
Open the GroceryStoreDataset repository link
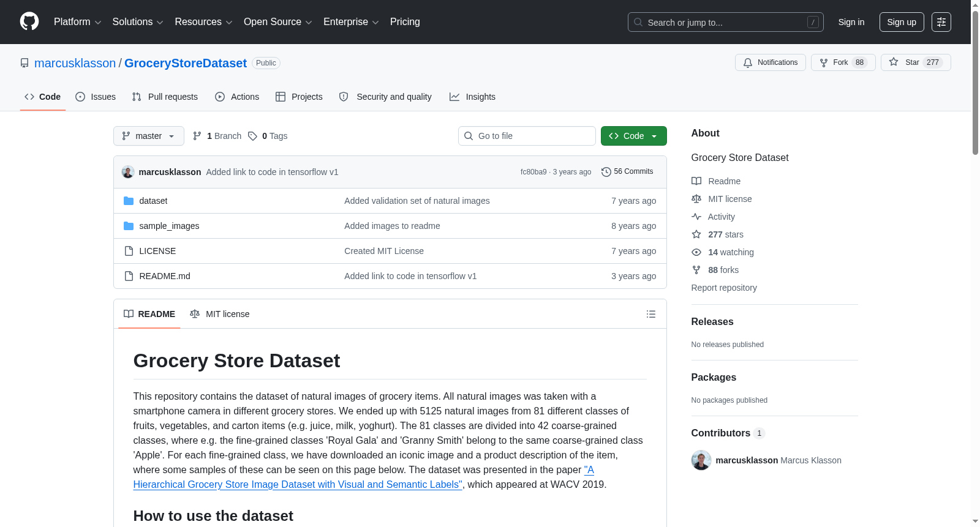pos(186,63)
